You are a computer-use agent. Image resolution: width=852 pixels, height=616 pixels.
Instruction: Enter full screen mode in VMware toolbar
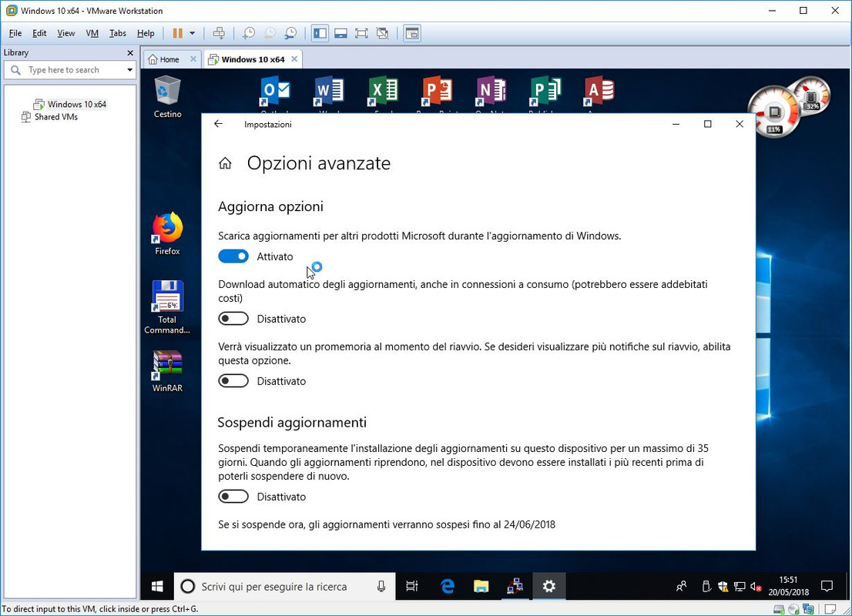361,33
